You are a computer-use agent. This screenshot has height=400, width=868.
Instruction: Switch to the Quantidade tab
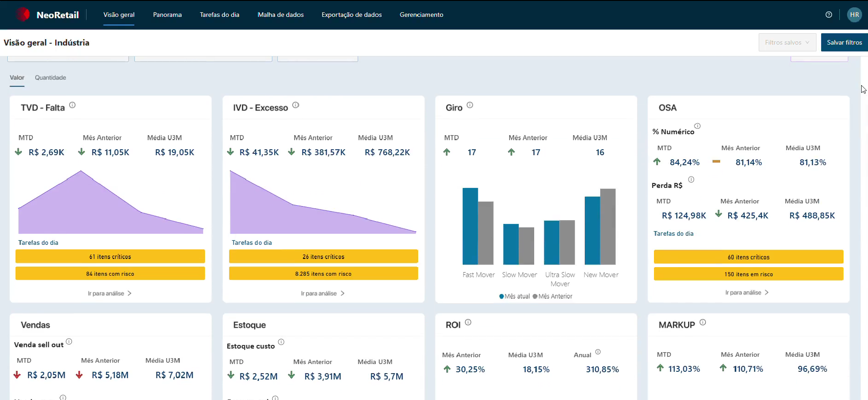point(51,78)
